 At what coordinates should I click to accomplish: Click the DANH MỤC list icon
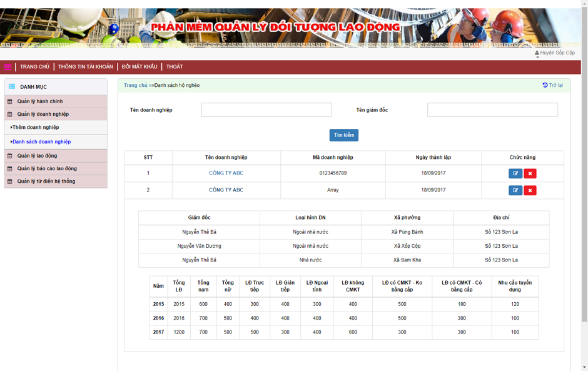coord(12,86)
